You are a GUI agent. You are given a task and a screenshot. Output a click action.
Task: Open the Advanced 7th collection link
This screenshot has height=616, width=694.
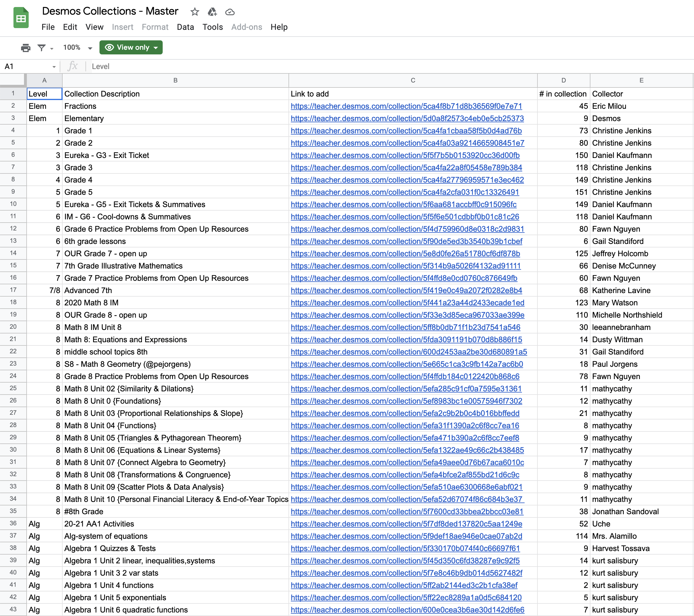click(406, 290)
